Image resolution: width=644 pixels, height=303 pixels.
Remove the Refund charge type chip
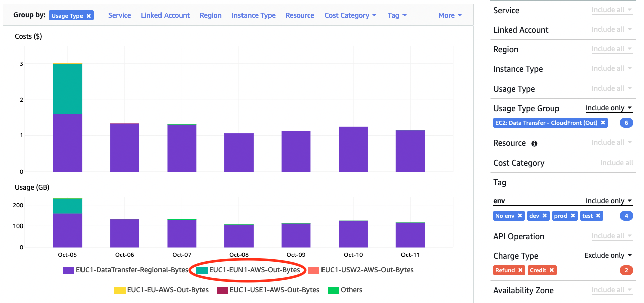(x=520, y=270)
